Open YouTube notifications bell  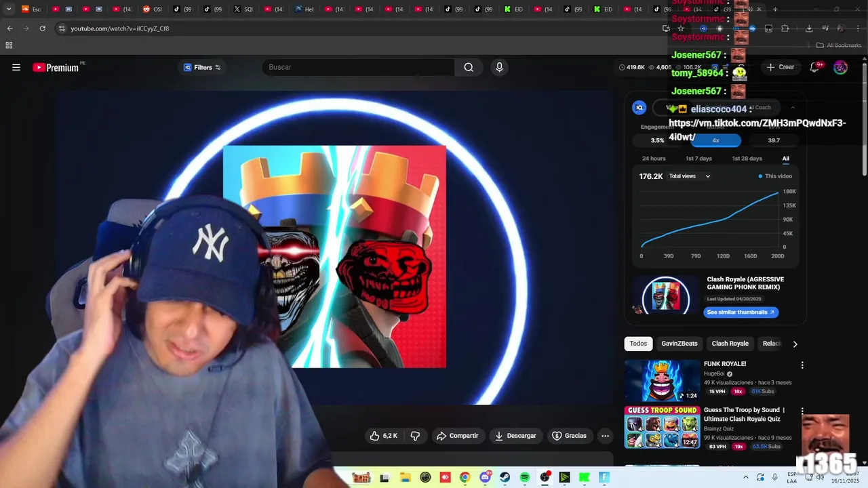click(816, 67)
